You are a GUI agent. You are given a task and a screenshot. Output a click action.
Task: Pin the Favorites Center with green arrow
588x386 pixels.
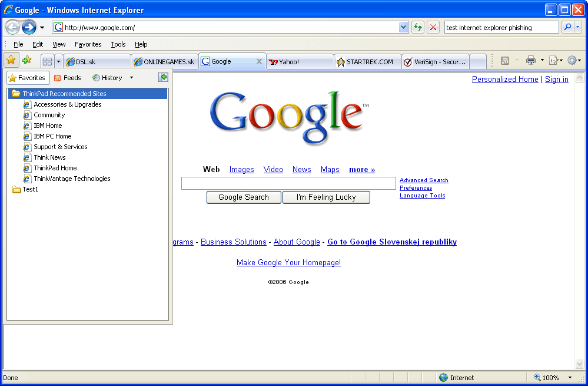pos(163,77)
